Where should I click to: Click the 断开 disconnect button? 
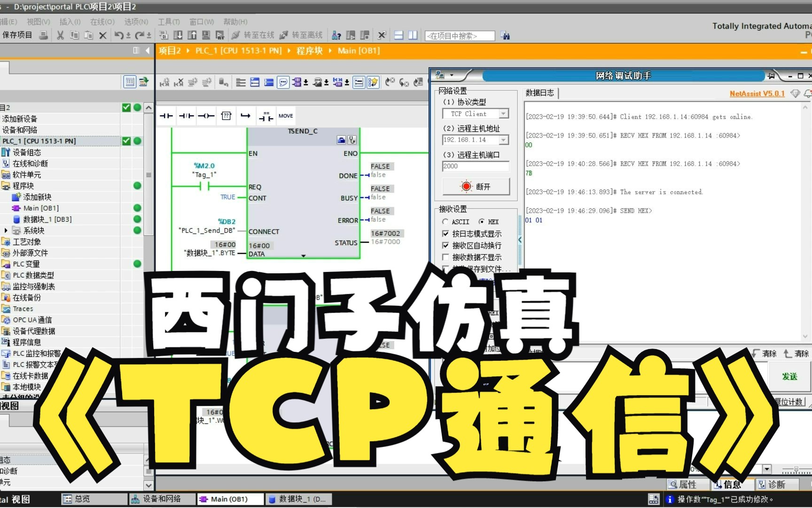tap(476, 186)
